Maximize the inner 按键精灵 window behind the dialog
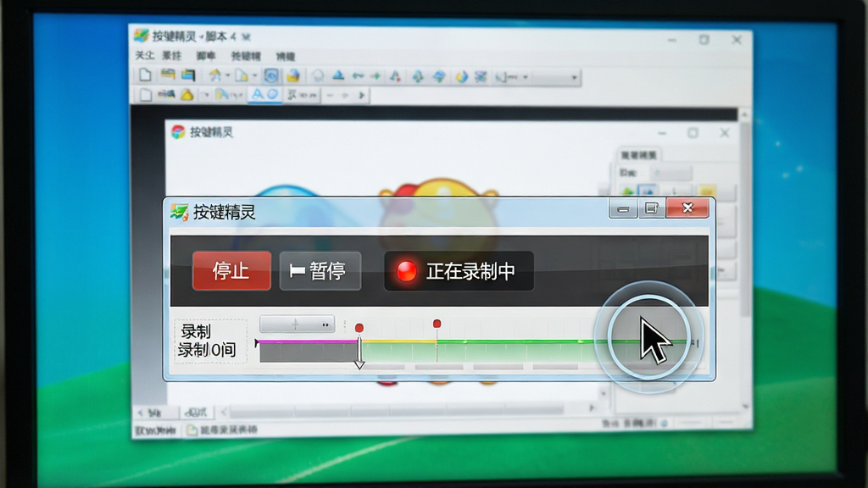 (693, 133)
